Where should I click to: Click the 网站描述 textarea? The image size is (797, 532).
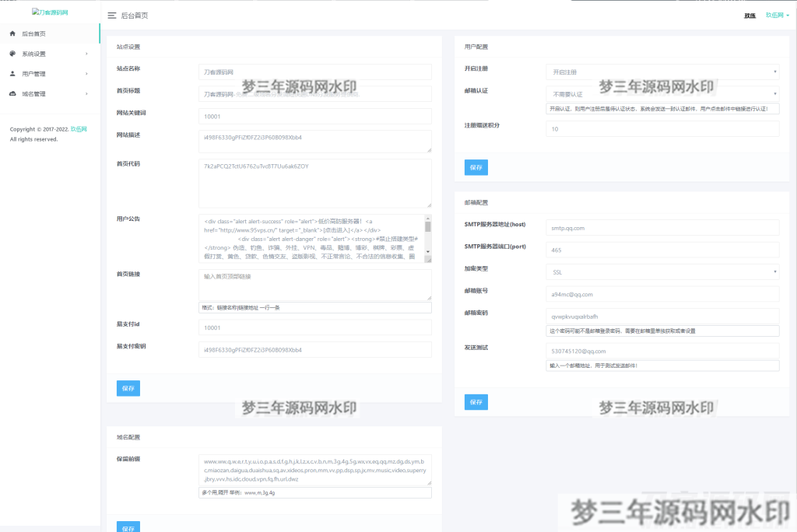pyautogui.click(x=314, y=142)
